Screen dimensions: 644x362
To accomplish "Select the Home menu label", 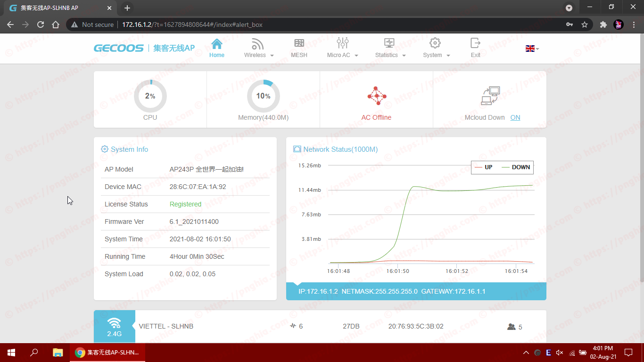I will pyautogui.click(x=217, y=55).
